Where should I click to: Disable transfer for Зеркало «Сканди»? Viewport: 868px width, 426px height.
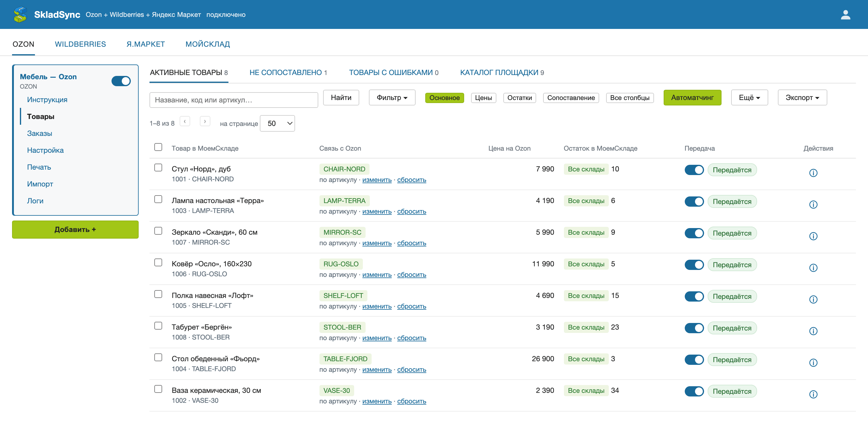[694, 233]
